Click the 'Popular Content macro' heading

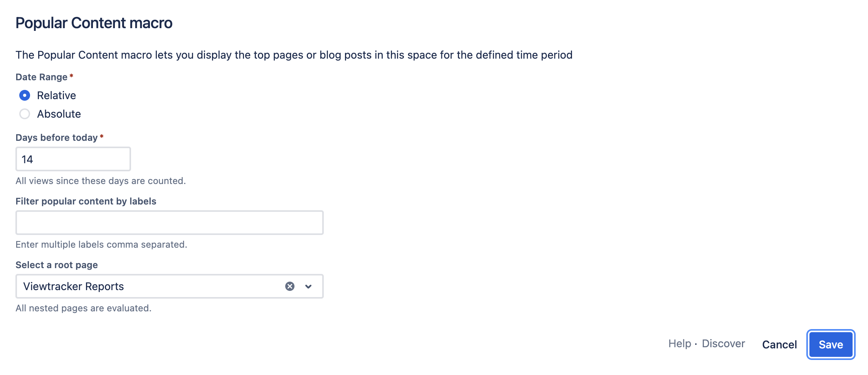[x=94, y=23]
